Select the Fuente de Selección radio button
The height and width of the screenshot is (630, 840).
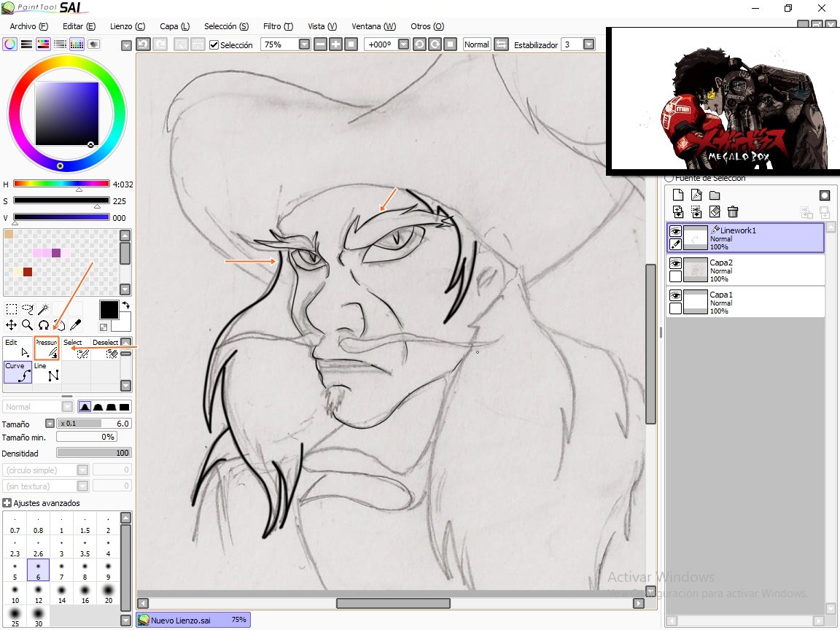669,177
